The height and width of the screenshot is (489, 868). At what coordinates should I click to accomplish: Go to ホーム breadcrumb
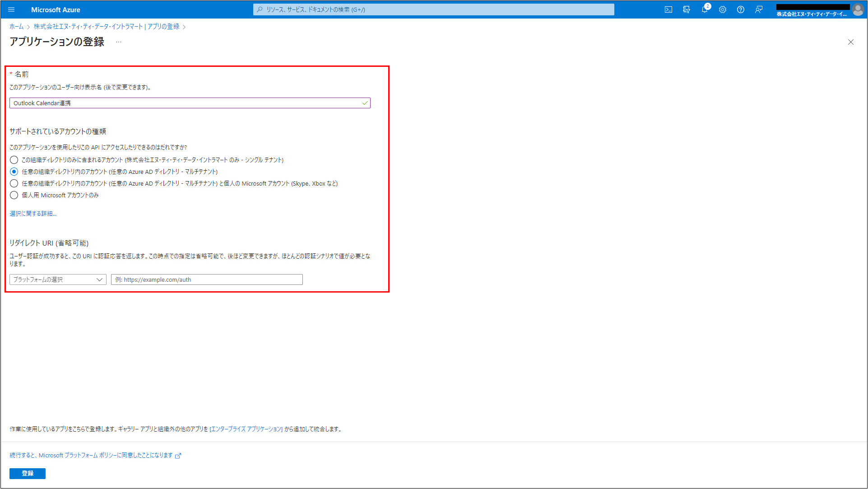coord(17,27)
